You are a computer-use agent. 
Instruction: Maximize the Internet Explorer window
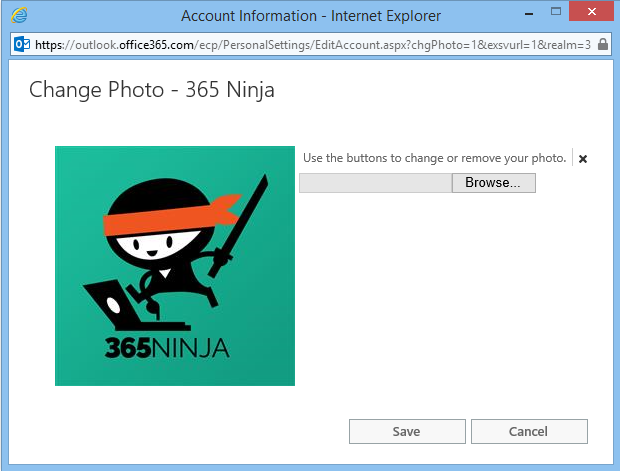coord(556,12)
